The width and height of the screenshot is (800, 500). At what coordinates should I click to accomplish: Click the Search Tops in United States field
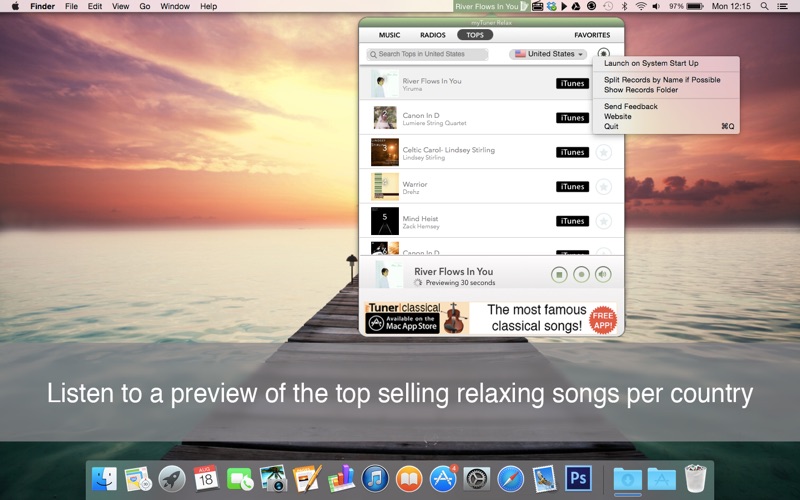(x=427, y=54)
